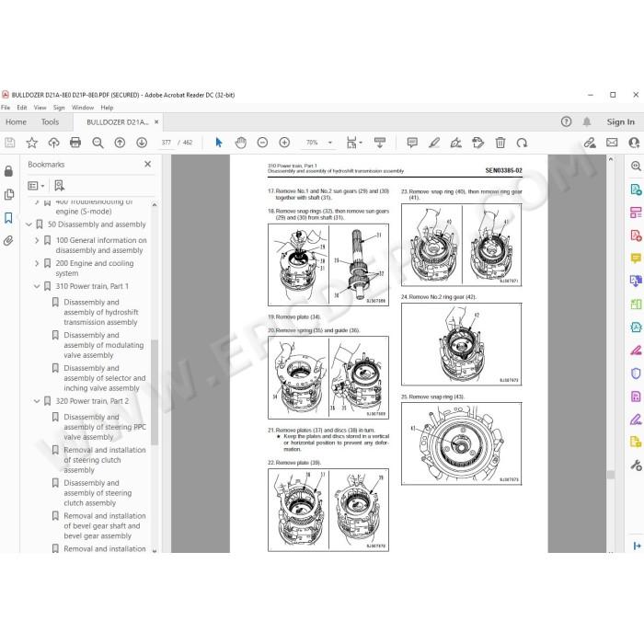Click the bookmarks panel scrollbar thumb
Viewport: 644px width, 644px height.
155,392
